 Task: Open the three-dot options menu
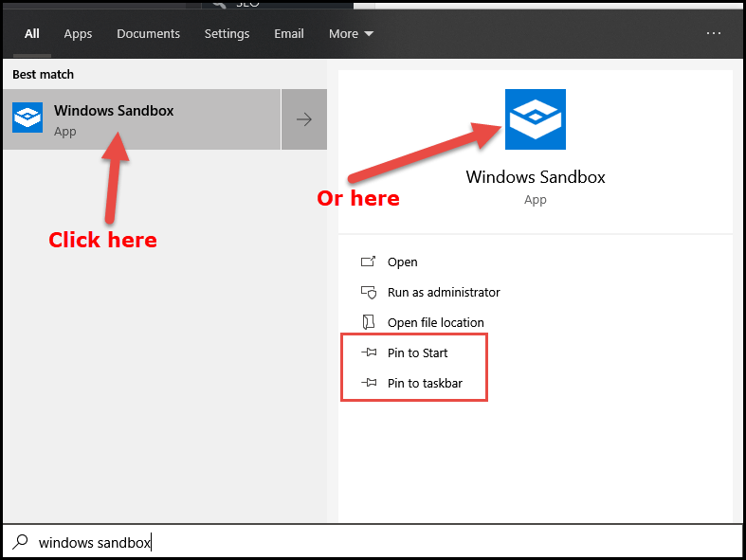(714, 33)
